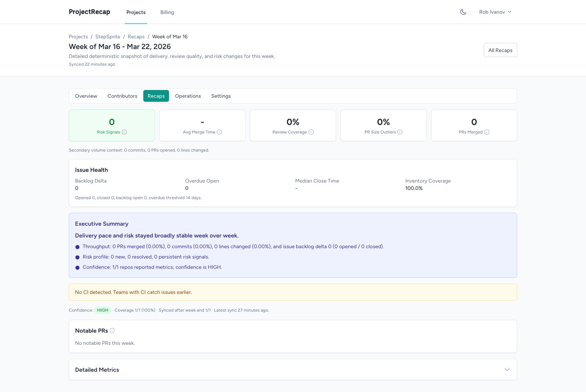Image resolution: width=586 pixels, height=392 pixels.
Task: Go to the Settings tab
Action: (221, 96)
